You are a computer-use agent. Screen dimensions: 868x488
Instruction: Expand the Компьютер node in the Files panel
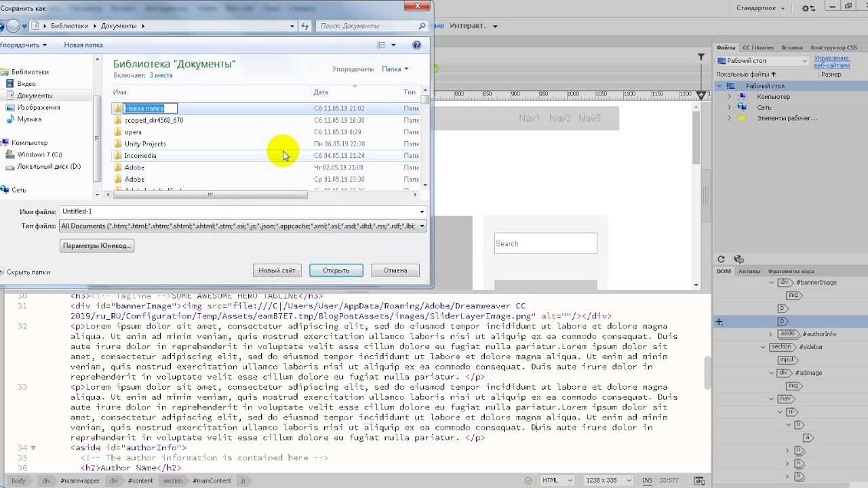click(729, 97)
